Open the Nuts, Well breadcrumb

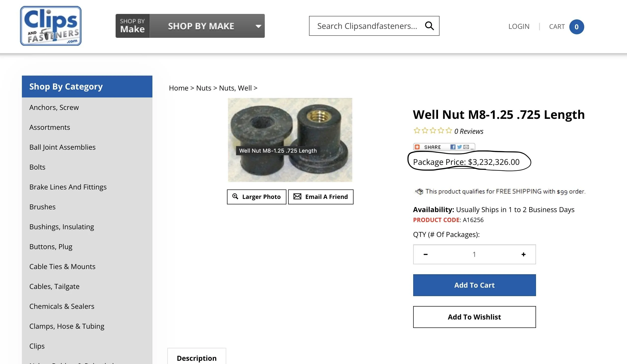click(x=235, y=88)
